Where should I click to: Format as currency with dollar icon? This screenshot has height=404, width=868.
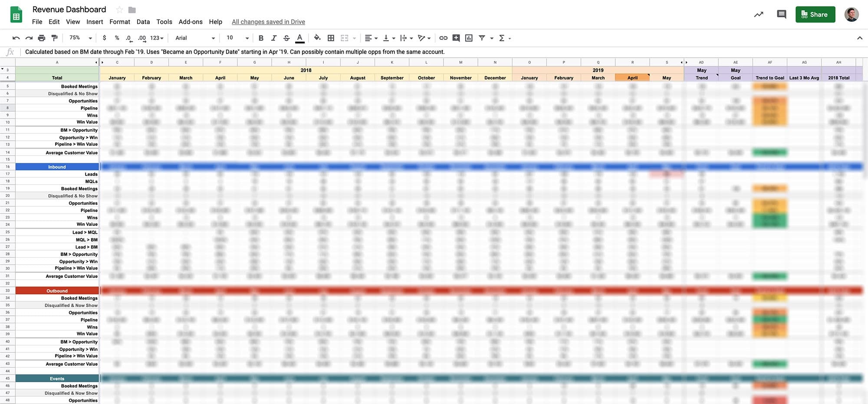pyautogui.click(x=104, y=38)
